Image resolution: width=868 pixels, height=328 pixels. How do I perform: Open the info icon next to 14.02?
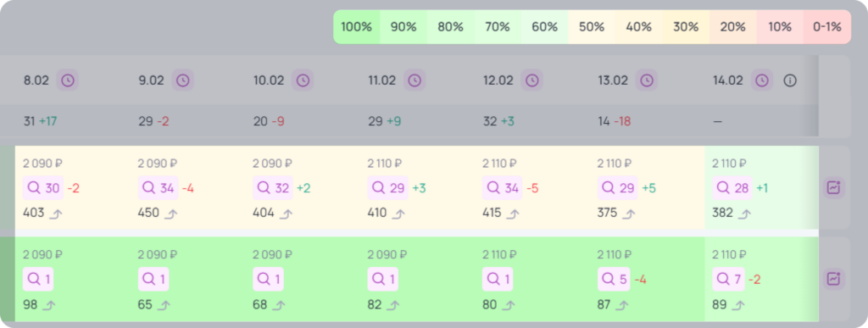pyautogui.click(x=790, y=81)
